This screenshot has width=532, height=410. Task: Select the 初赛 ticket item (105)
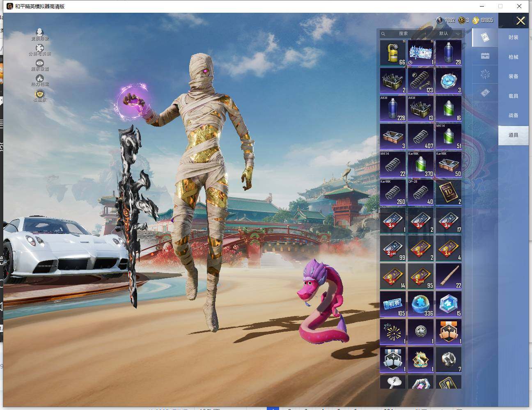click(x=393, y=304)
